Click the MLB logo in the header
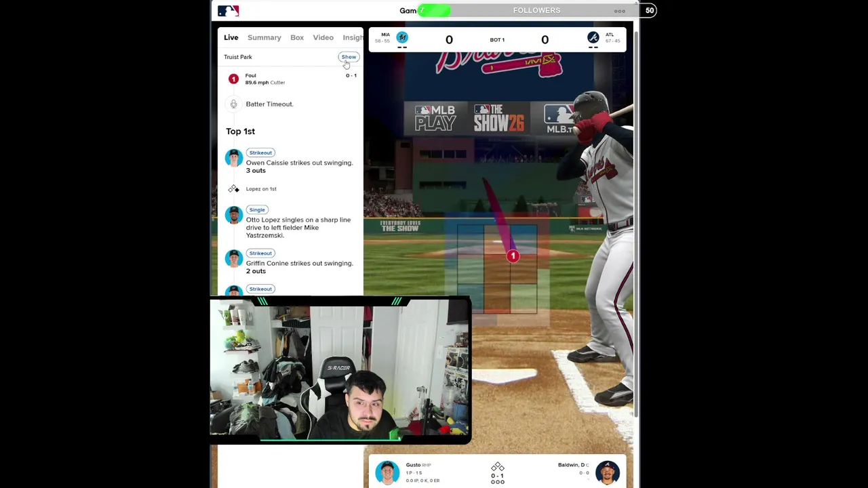 click(x=228, y=11)
